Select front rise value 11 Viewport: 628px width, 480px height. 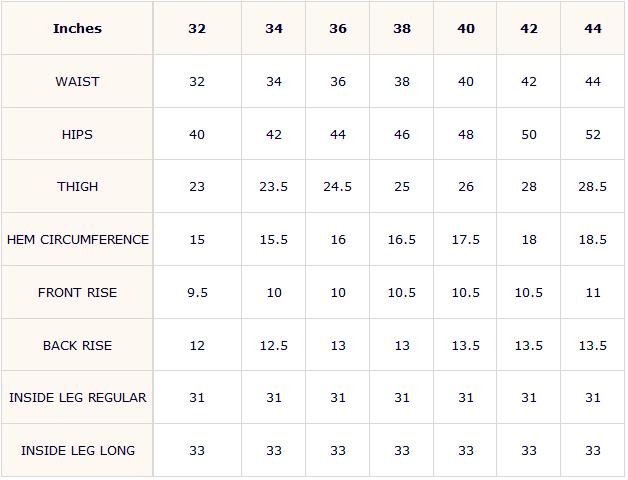[593, 292]
